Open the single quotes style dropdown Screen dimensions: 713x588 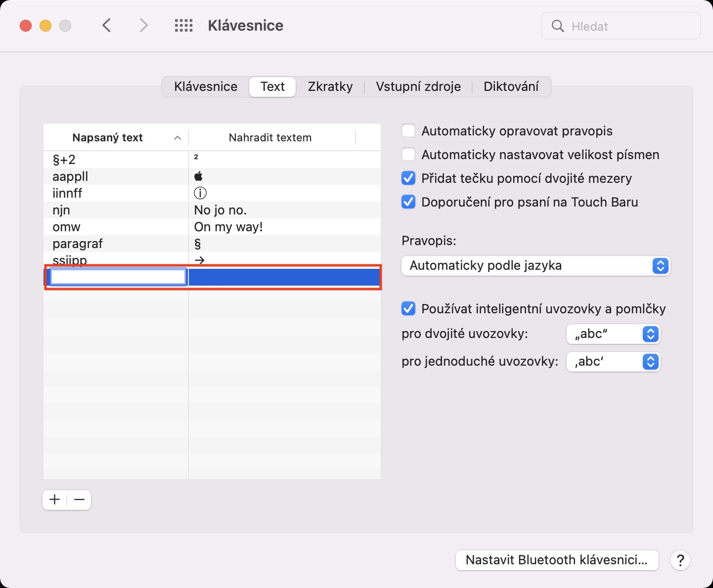(613, 362)
